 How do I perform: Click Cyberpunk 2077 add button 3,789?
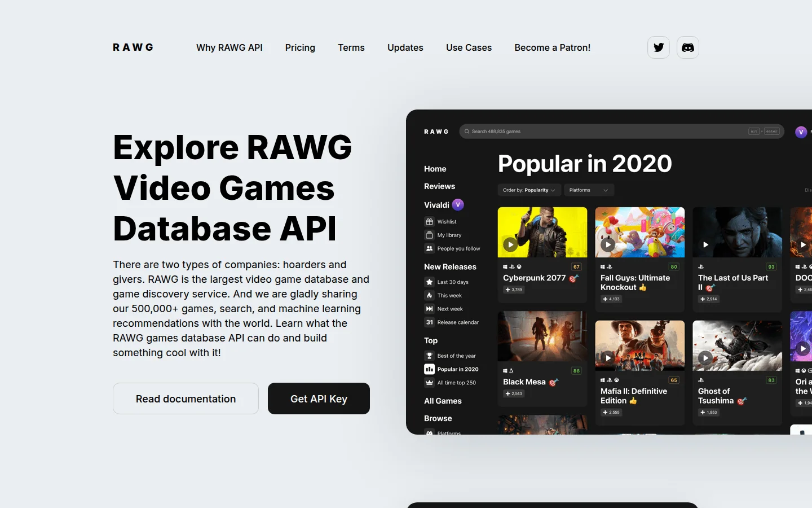pos(514,290)
